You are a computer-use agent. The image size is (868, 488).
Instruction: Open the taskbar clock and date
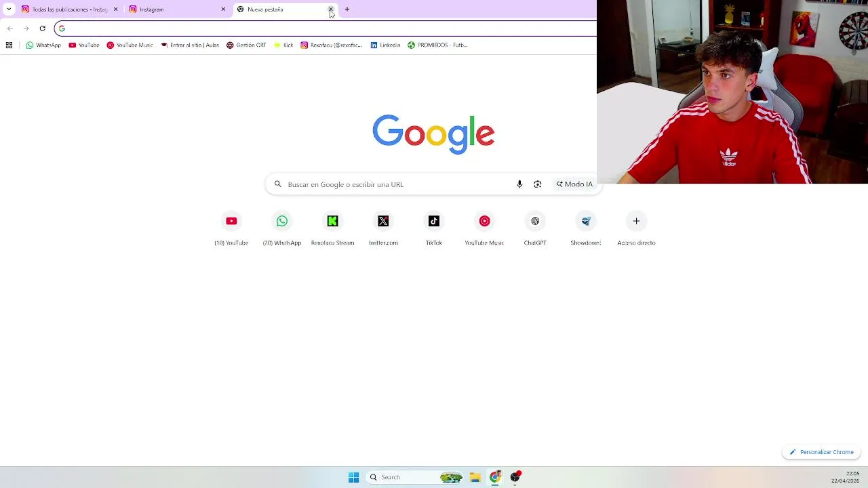846,477
